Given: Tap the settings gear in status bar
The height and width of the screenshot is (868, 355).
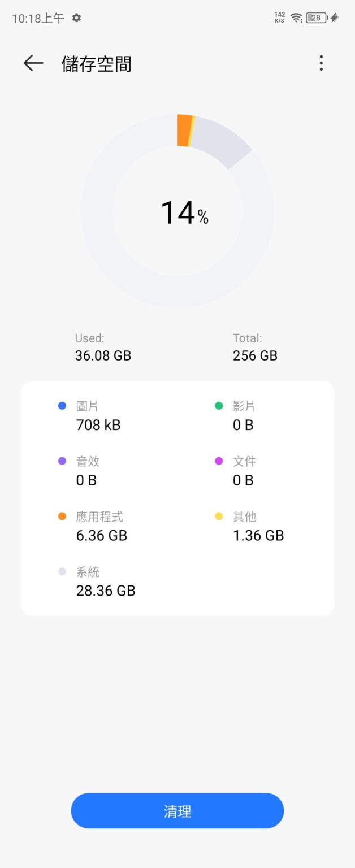Looking at the screenshot, I should [76, 18].
